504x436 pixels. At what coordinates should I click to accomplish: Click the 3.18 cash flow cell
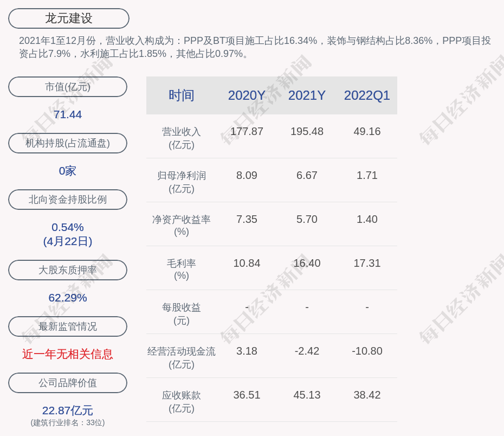pos(247,351)
